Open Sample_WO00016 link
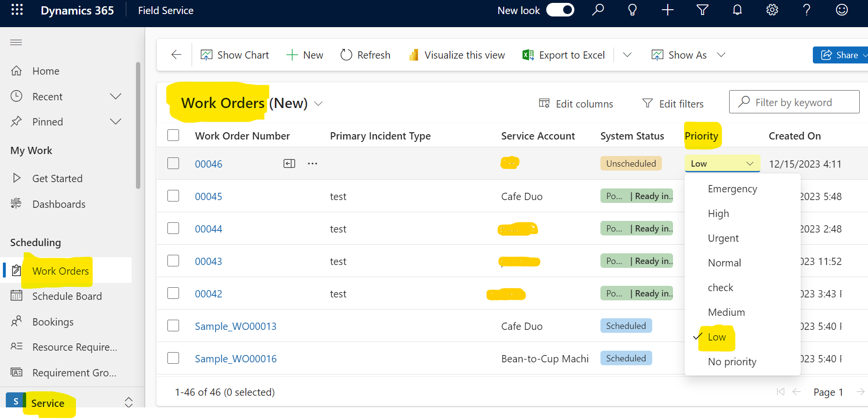The width and height of the screenshot is (868, 419). 236,359
